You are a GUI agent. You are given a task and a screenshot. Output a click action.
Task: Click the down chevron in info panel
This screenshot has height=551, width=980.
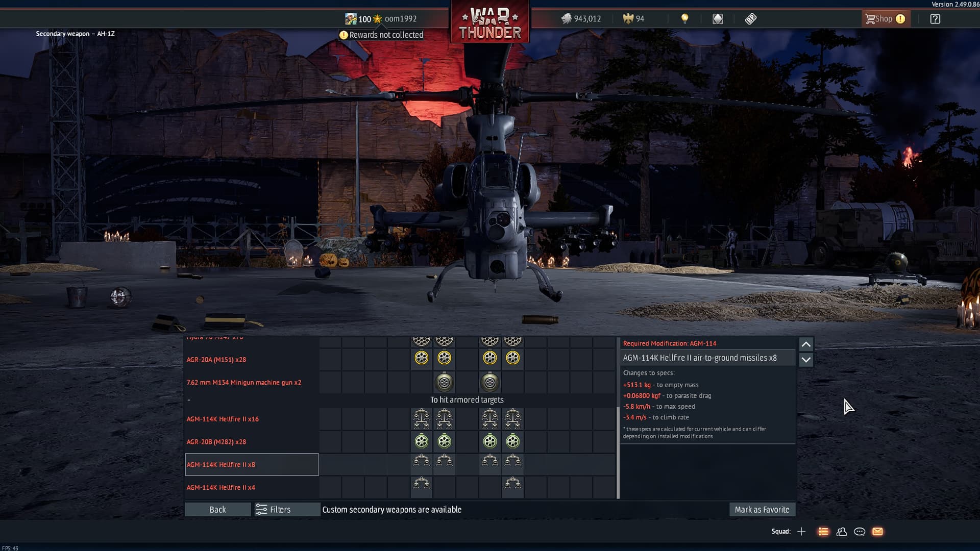click(x=806, y=360)
